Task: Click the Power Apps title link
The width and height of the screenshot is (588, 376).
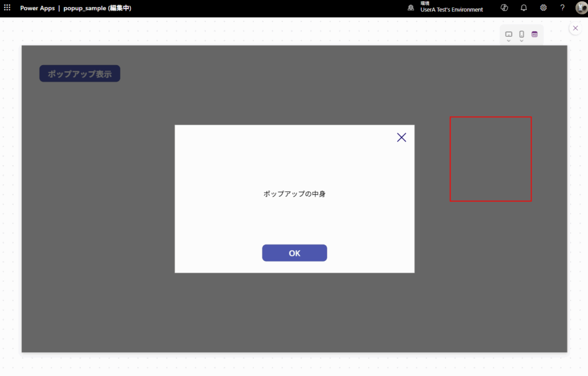Action: point(37,8)
